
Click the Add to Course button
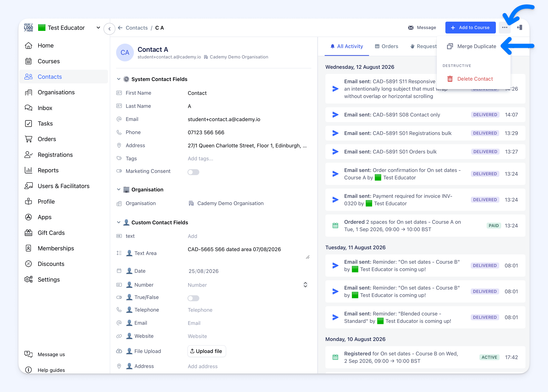[x=470, y=28]
